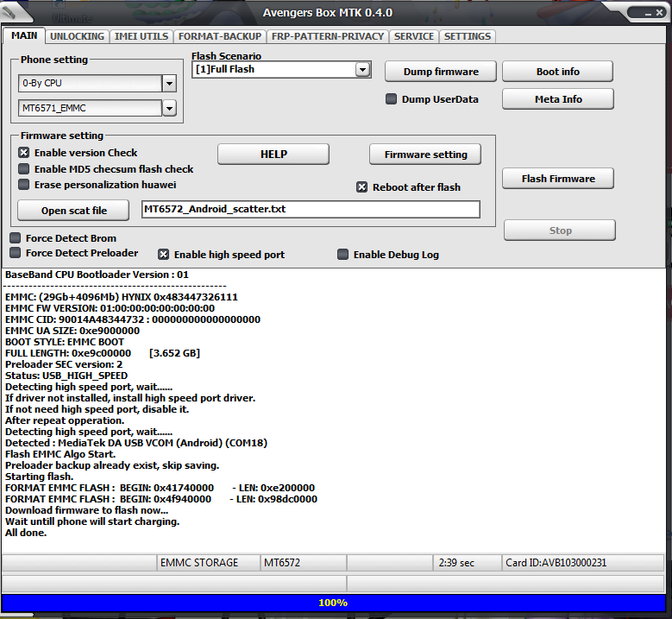Click 'Preloader SEC version: 2' line
Viewport: 672px width, 619px height.
[x=64, y=364]
